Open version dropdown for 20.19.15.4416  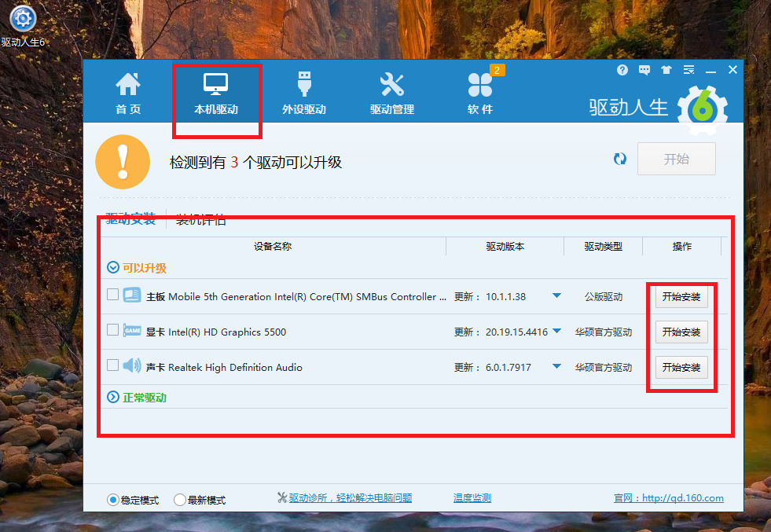coord(556,332)
